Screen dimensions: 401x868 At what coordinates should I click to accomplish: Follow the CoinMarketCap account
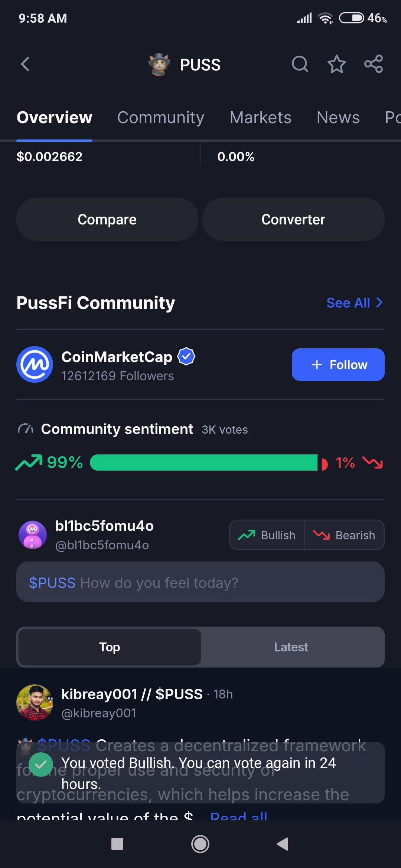pyautogui.click(x=338, y=365)
